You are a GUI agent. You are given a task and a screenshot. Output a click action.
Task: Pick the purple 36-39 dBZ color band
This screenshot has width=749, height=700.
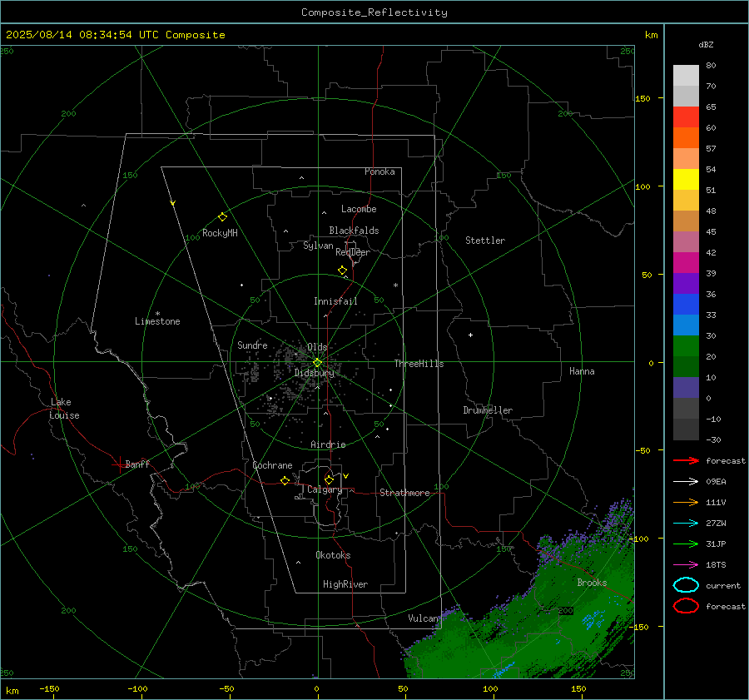pos(686,284)
